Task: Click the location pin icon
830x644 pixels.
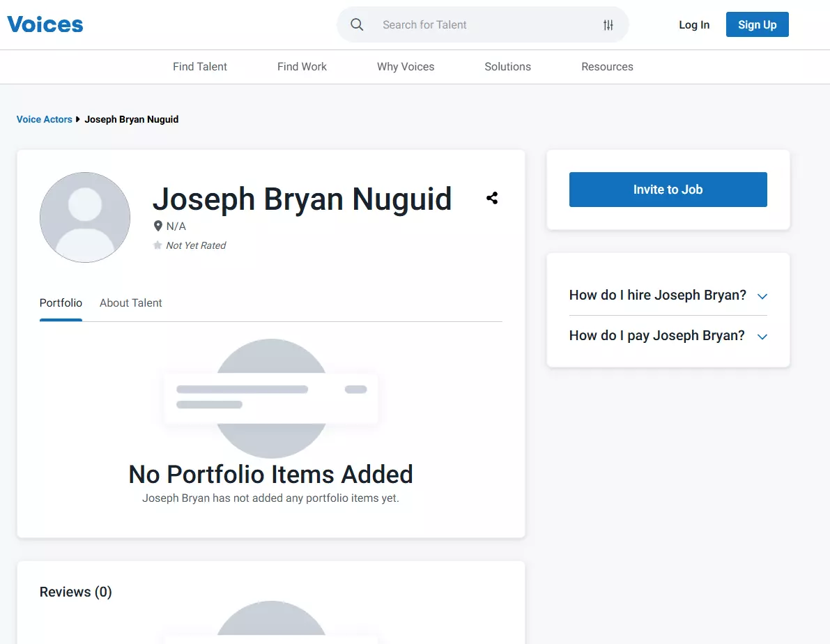Action: click(x=157, y=226)
